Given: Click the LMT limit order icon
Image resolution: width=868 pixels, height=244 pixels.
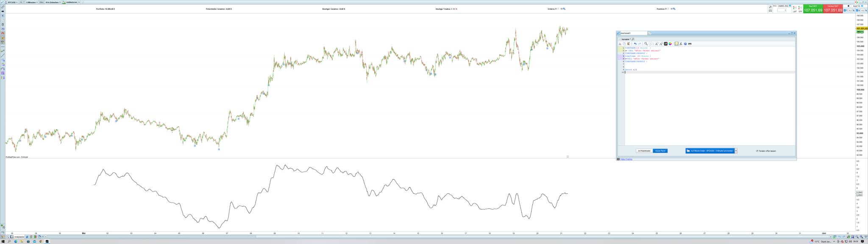Looking at the screenshot, I should click(x=795, y=9).
